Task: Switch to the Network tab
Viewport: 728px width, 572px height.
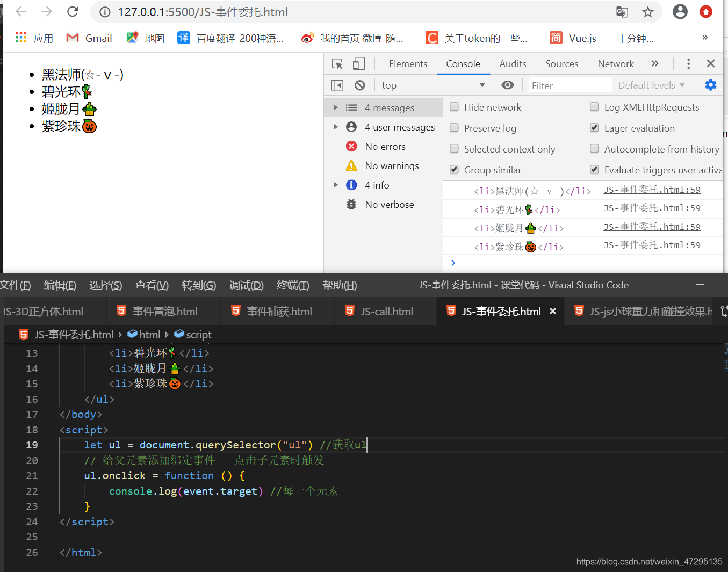Action: (616, 64)
